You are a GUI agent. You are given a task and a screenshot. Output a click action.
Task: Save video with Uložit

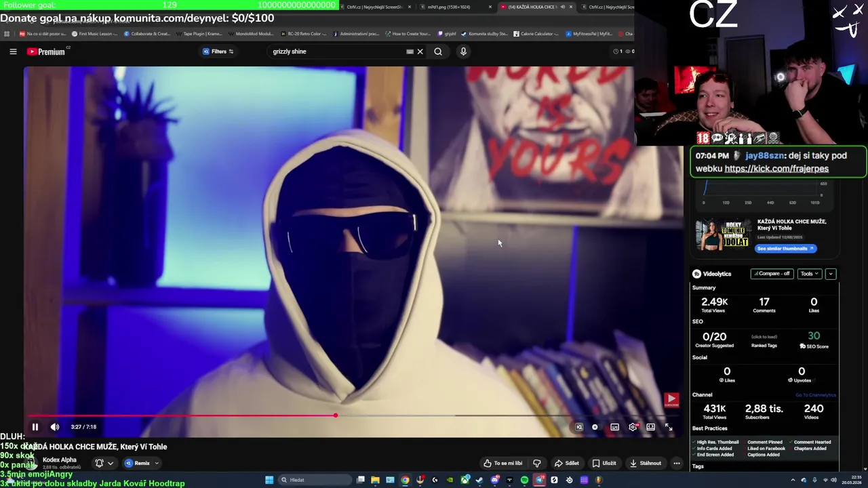(604, 464)
